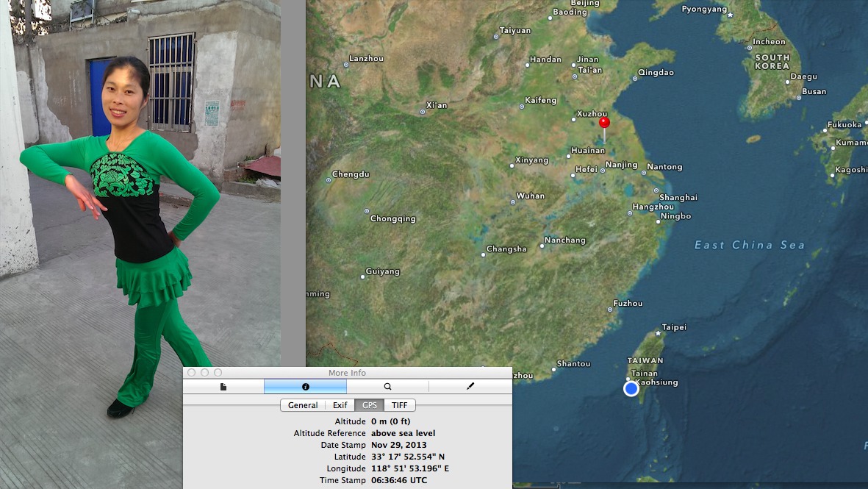Click the Huainan label on the map

(588, 151)
